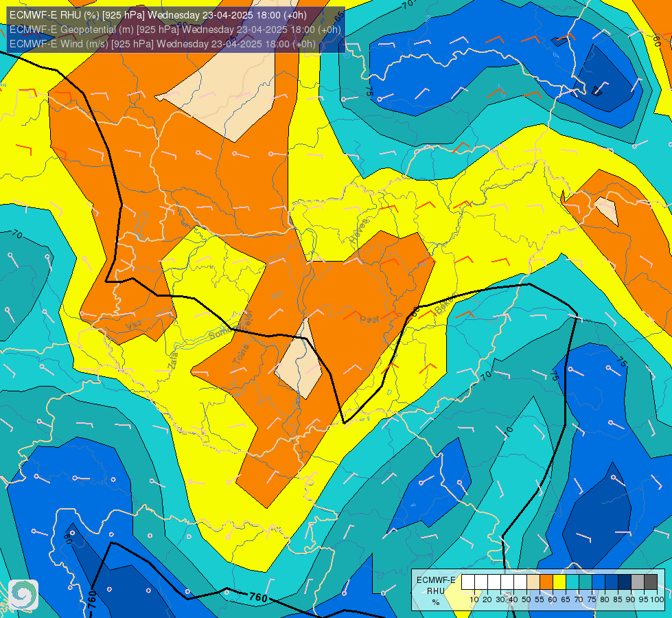Screen dimensions: 672x618
Task: Select the ECMWF-E RHU (%) layer title
Action: click(x=158, y=15)
